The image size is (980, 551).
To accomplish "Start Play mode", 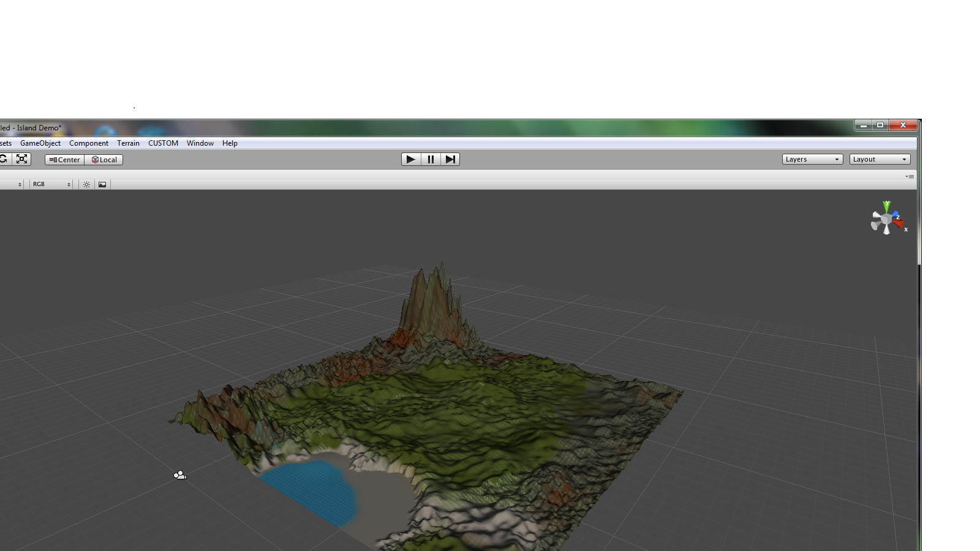I will [411, 159].
